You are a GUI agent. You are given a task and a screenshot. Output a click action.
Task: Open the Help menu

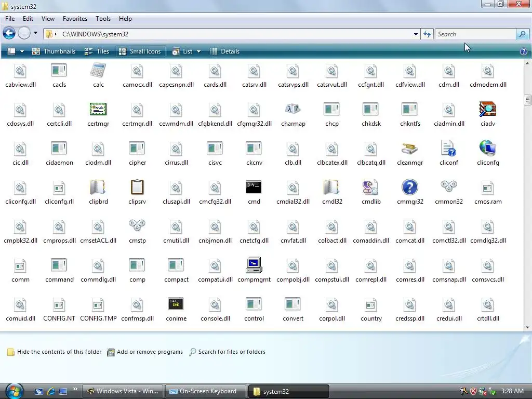coord(125,19)
